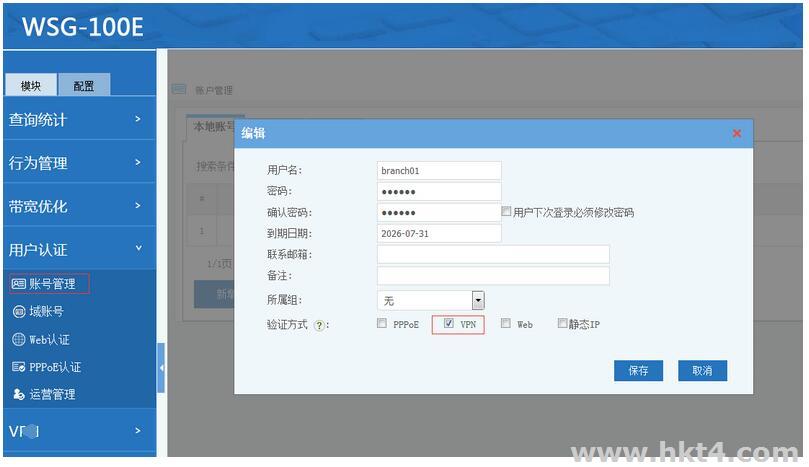Open 账号管理 in the sidebar
809x467 pixels.
[x=52, y=284]
